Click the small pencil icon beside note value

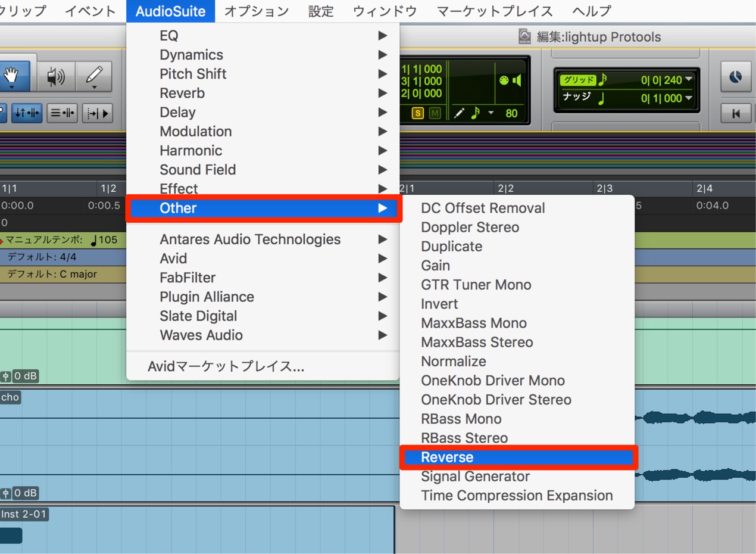coord(459,113)
